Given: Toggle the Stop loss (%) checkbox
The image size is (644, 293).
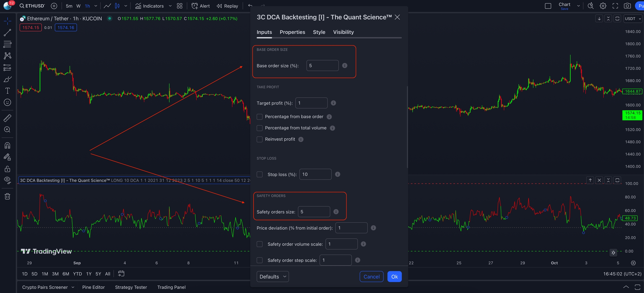Looking at the screenshot, I should coord(260,174).
